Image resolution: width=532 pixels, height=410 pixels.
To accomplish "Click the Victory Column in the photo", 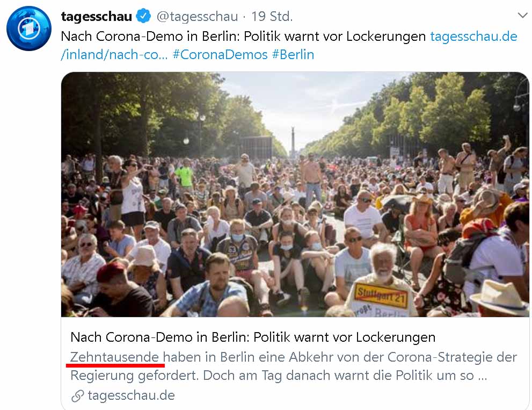I will (x=293, y=141).
